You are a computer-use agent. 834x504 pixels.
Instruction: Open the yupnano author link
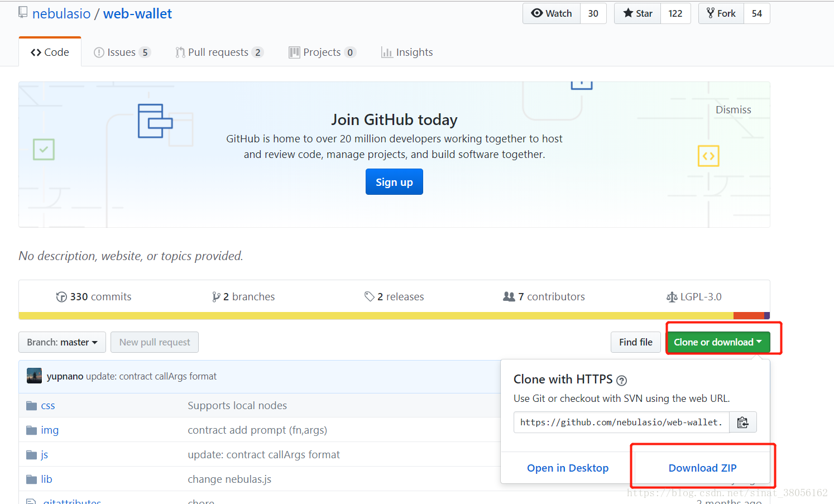click(65, 376)
